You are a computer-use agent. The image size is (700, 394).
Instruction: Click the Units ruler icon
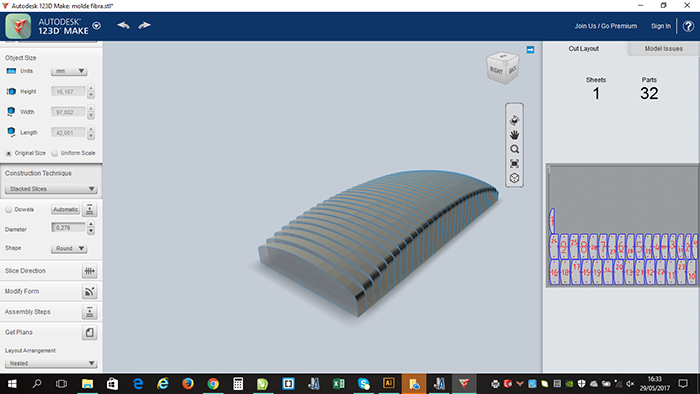[x=11, y=71]
